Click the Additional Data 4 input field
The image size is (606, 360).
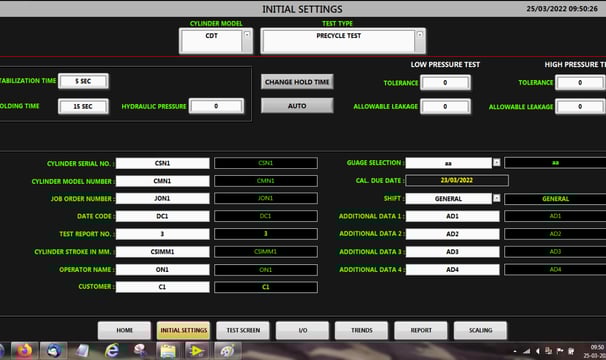click(x=452, y=270)
